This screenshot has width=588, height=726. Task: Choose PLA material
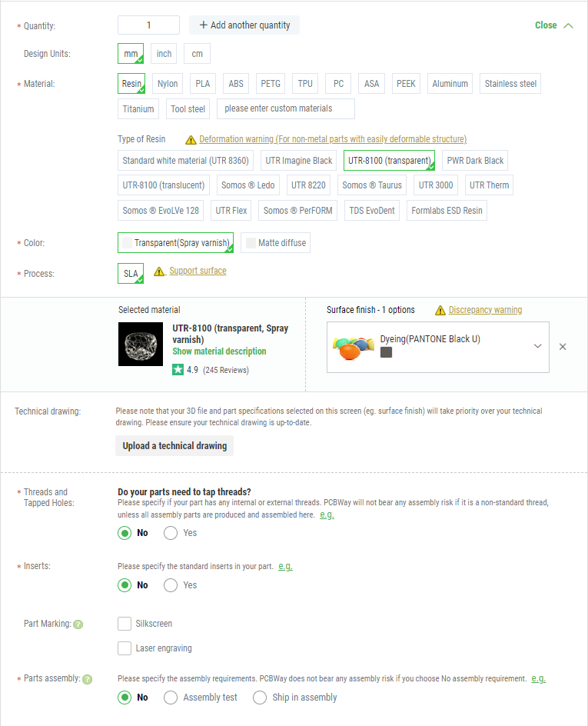203,84
